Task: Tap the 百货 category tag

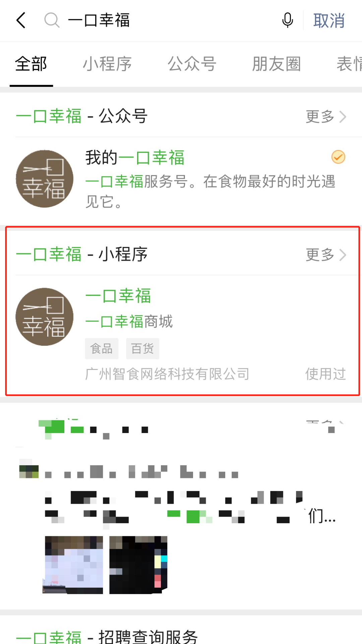Action: click(142, 348)
